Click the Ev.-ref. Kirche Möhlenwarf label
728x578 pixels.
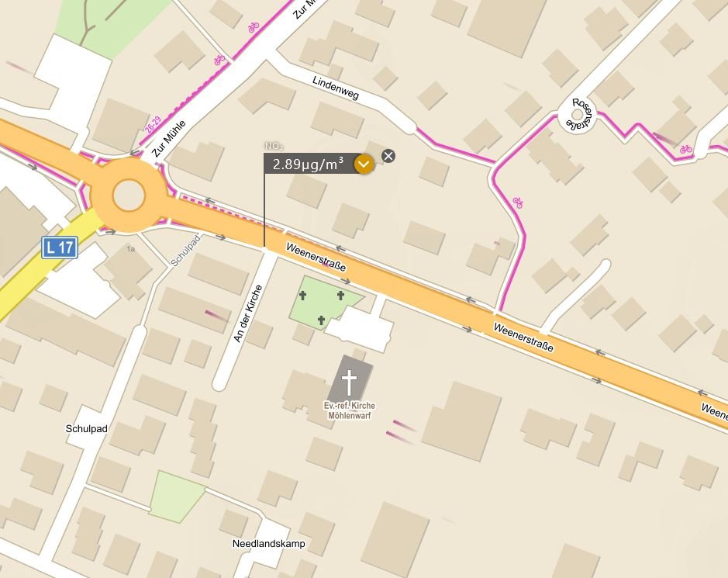349,410
